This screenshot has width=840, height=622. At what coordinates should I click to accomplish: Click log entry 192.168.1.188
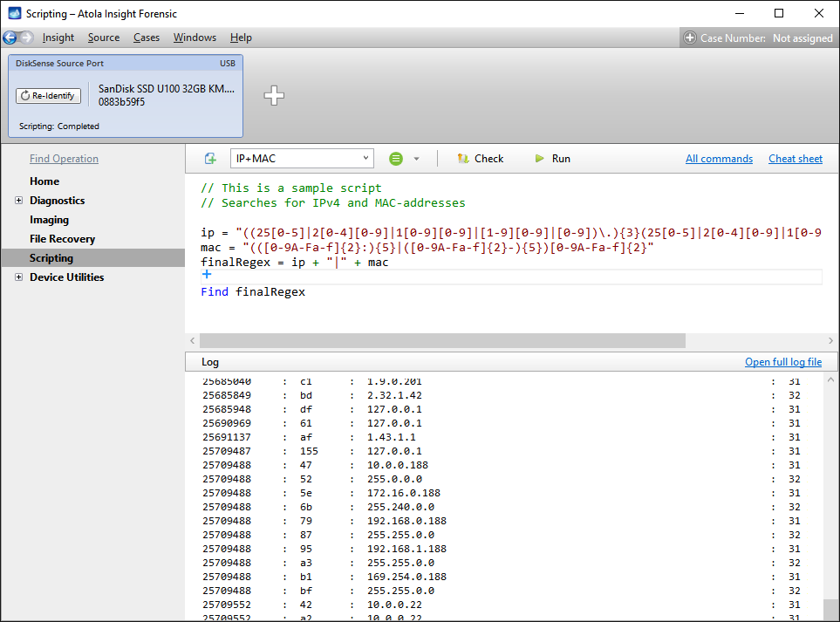point(406,549)
